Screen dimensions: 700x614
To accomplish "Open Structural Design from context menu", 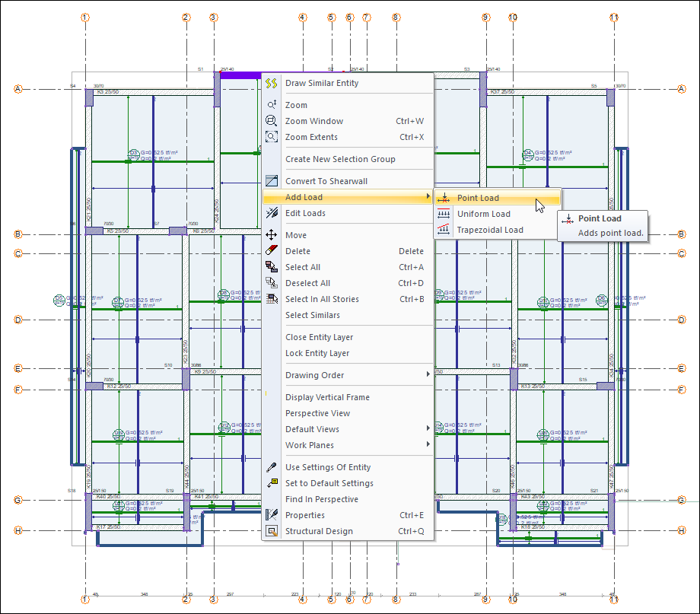I will [319, 531].
